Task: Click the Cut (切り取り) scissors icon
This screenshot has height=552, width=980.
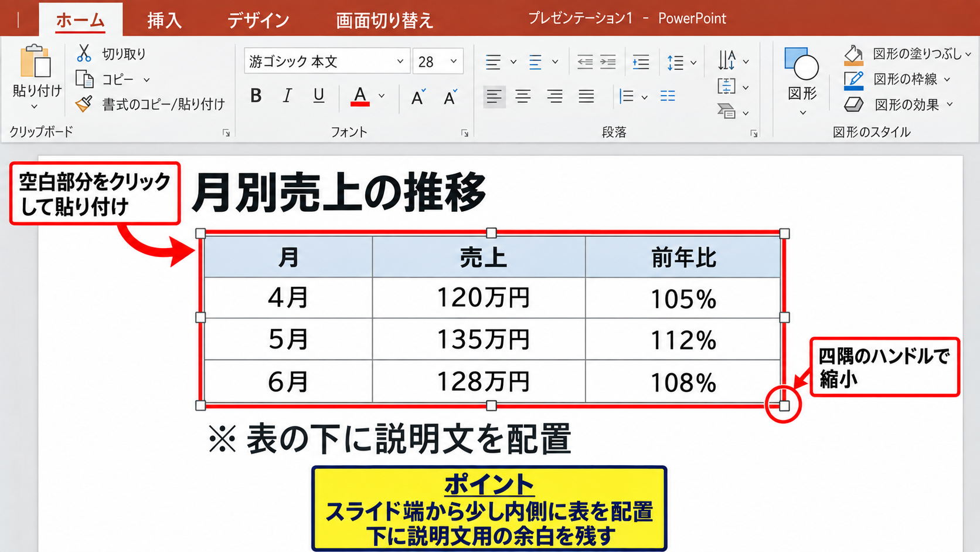Action: point(84,53)
